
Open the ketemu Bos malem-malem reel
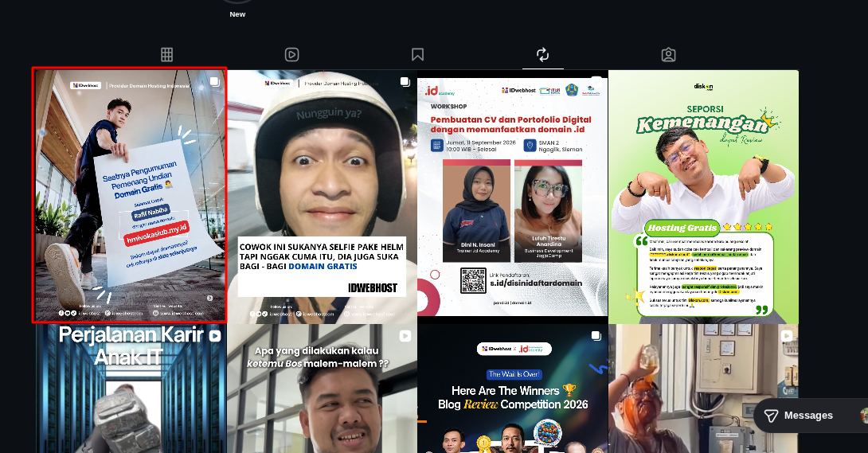(x=322, y=389)
